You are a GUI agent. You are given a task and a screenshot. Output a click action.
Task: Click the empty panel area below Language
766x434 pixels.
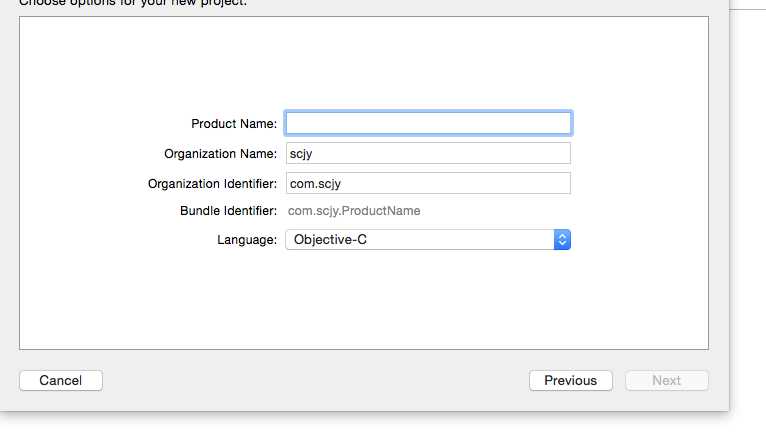pos(364,299)
